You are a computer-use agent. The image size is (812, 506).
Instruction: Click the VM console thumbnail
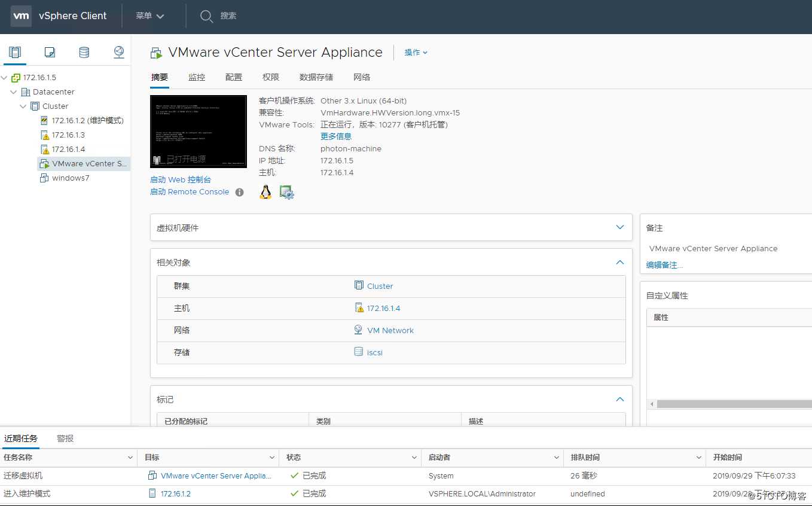pyautogui.click(x=199, y=131)
